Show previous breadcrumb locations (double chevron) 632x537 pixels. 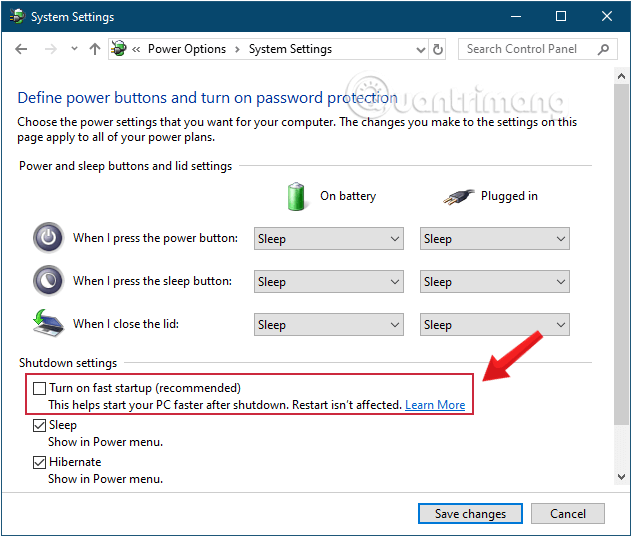[136, 50]
